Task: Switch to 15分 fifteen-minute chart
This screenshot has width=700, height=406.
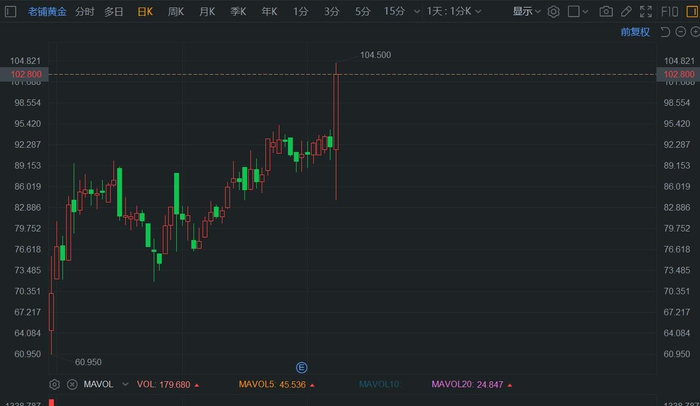Action: (x=394, y=12)
